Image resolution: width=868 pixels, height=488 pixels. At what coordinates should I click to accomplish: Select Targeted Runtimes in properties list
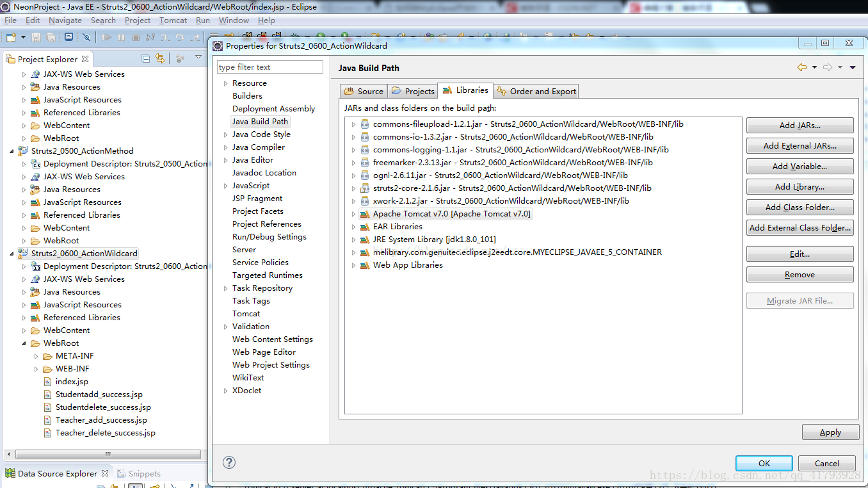[268, 275]
